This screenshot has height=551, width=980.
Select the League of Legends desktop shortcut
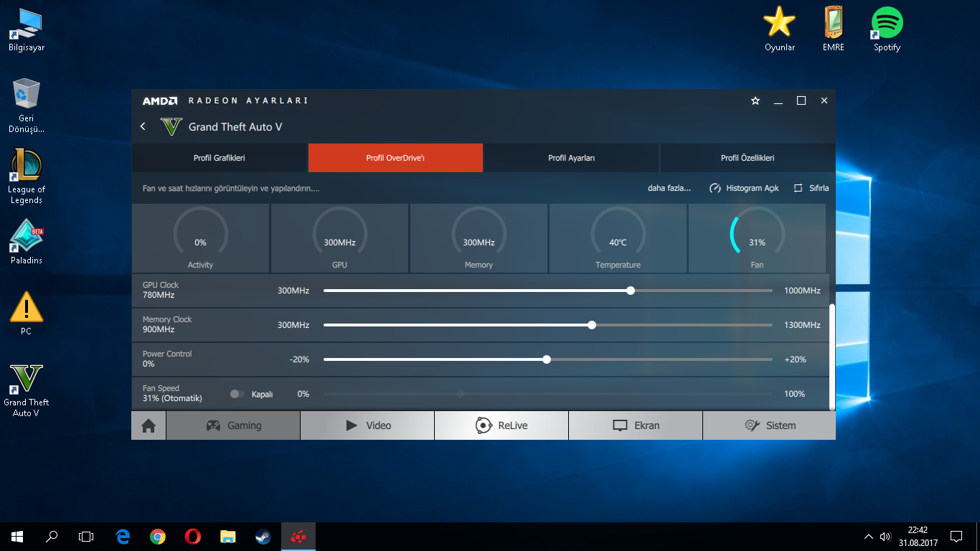pos(27,176)
